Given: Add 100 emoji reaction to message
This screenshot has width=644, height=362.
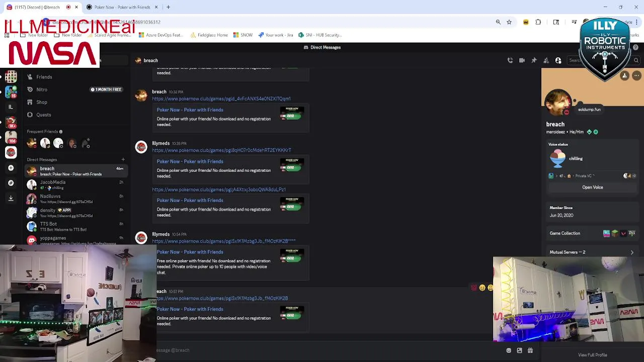Looking at the screenshot, I should click(x=473, y=288).
